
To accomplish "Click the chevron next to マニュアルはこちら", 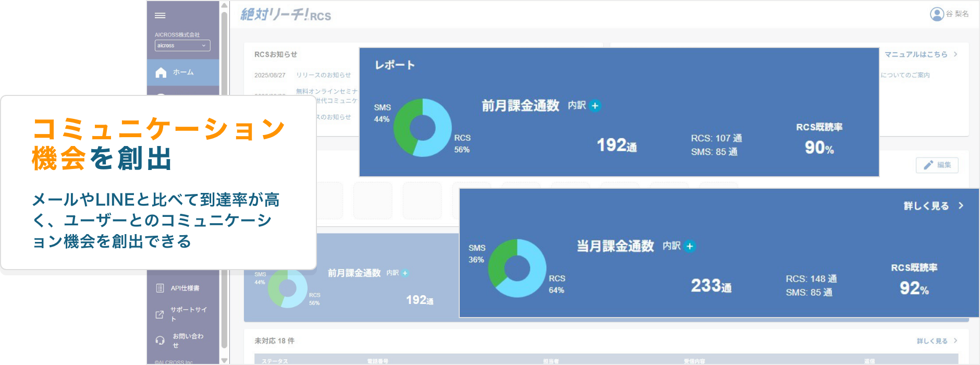I will 955,54.
